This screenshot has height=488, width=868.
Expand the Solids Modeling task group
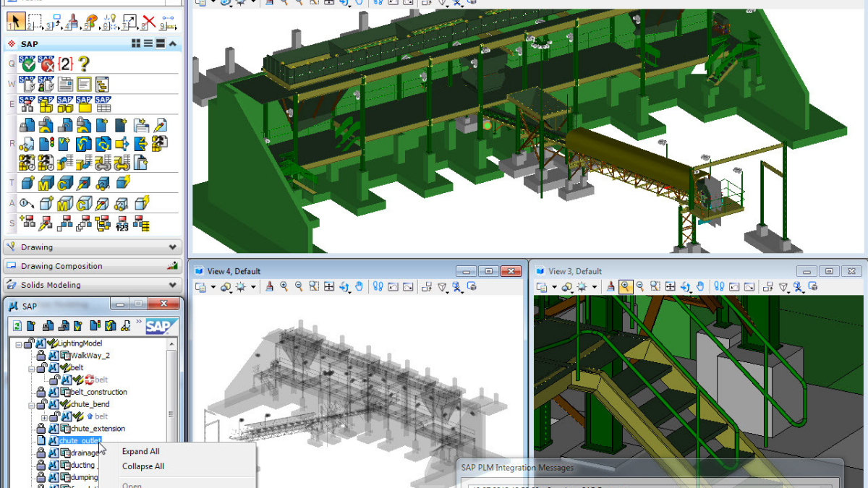172,285
